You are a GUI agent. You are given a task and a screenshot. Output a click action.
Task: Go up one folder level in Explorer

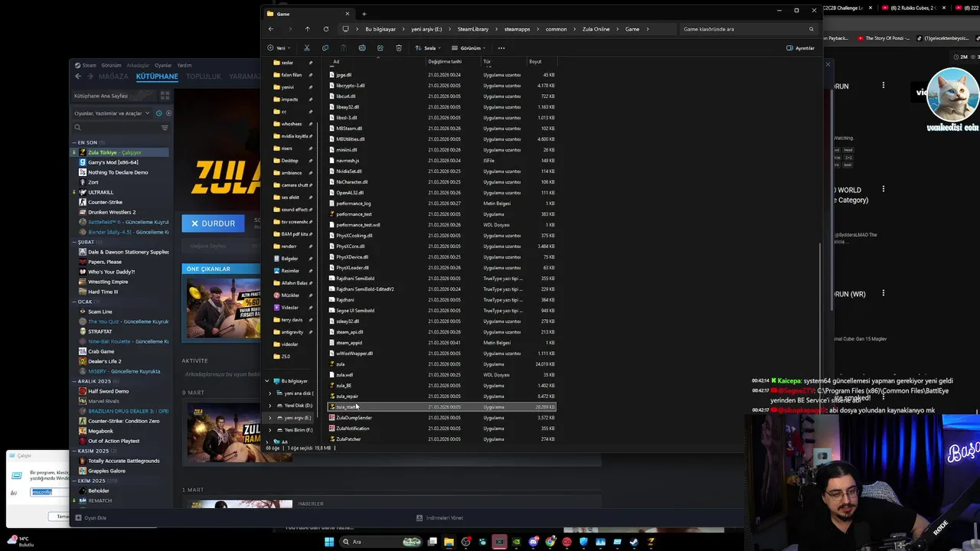(307, 29)
